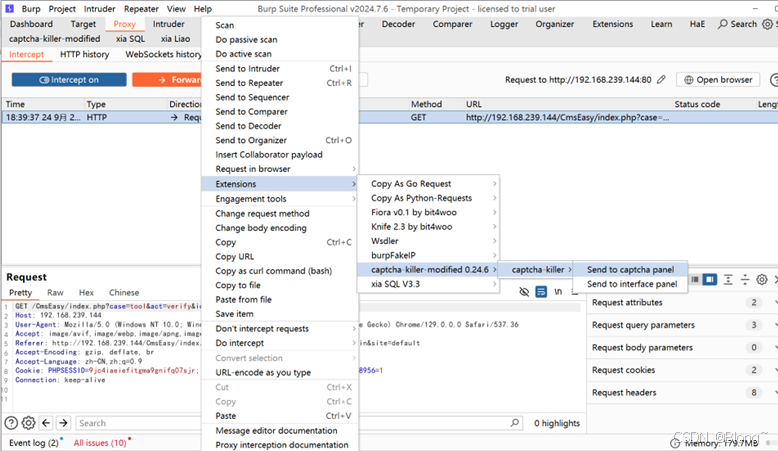Image resolution: width=778 pixels, height=451 pixels.
Task: Open Burp settings gear in top bar
Action: click(767, 24)
